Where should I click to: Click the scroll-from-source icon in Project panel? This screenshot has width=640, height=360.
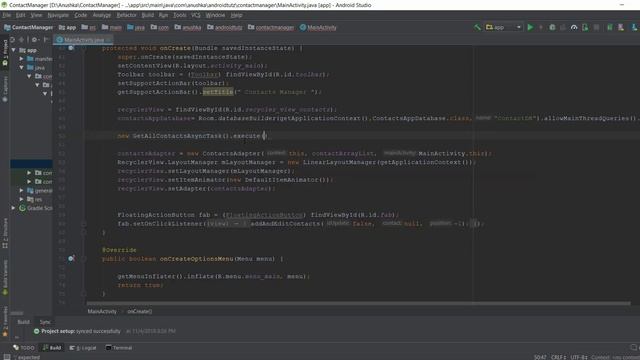tap(13, 40)
